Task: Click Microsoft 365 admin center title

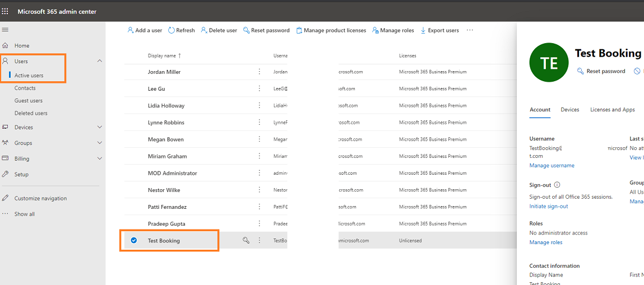Action: tap(57, 12)
